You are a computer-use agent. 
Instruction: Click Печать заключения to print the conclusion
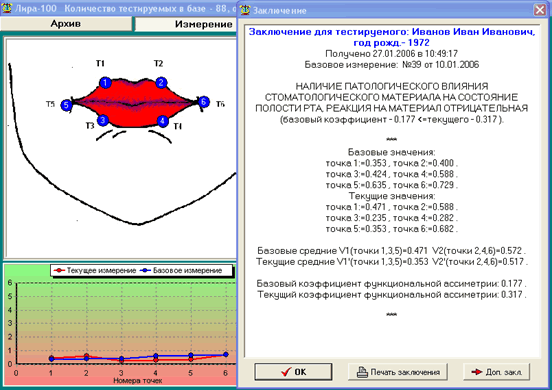point(398,372)
